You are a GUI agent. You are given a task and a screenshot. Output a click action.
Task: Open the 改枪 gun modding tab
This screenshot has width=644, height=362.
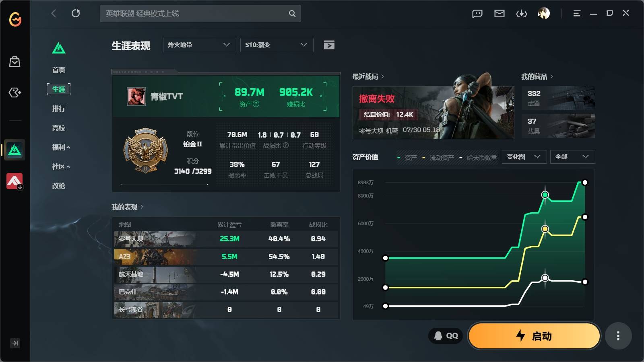pyautogui.click(x=59, y=186)
